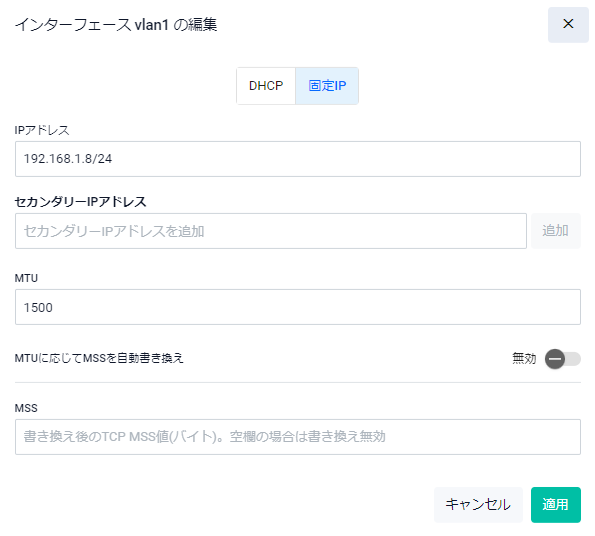Click the セカンダリーIPアドレス heading label
Viewport: 595px width, 536px height.
tap(80, 201)
